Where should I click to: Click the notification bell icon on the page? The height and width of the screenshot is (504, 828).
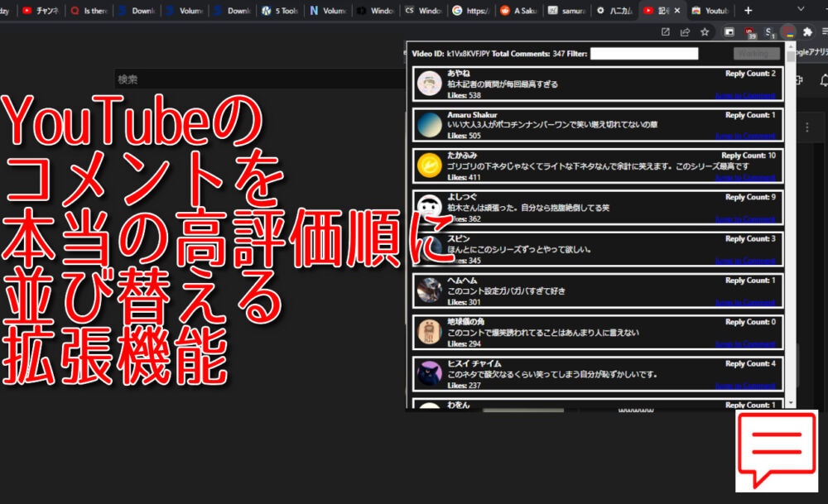(823, 82)
